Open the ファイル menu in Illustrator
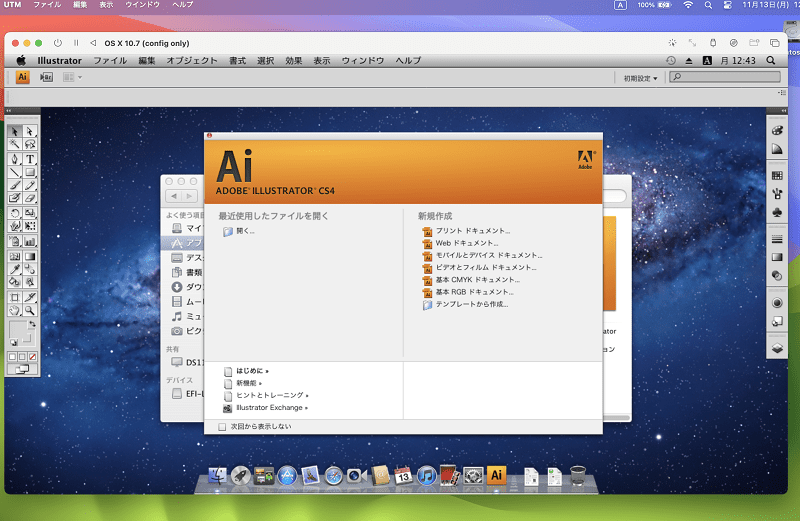Viewport: 800px width, 521px height. [110, 61]
